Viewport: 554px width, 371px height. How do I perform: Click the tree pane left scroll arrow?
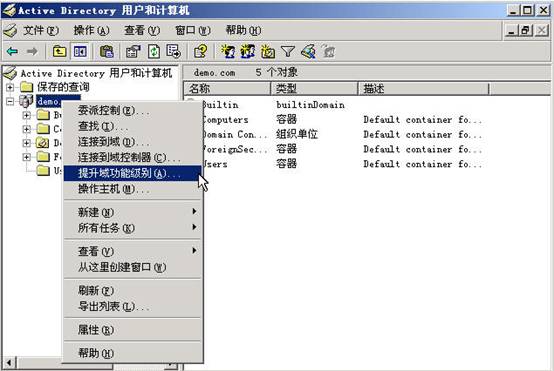[9, 363]
